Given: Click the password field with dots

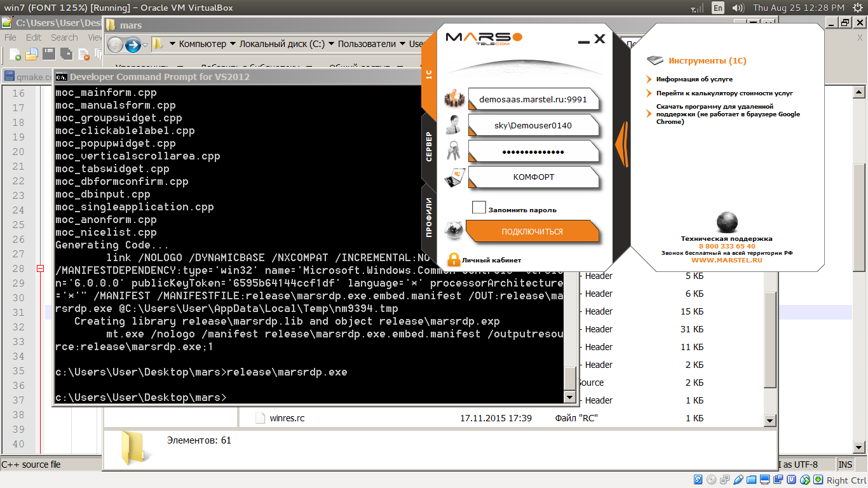Looking at the screenshot, I should [534, 151].
